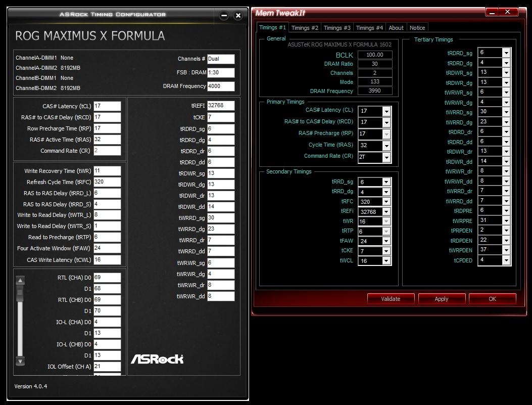Image resolution: width=532 pixels, height=405 pixels.
Task: Click the tWRWR_dd field in ASRock
Action: tap(221, 296)
